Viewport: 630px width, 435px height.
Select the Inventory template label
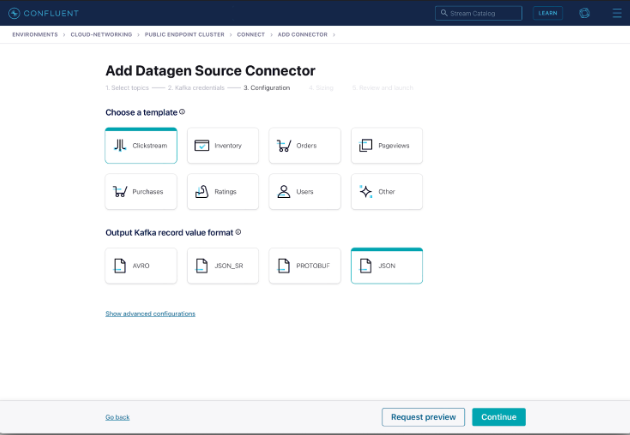pyautogui.click(x=228, y=145)
